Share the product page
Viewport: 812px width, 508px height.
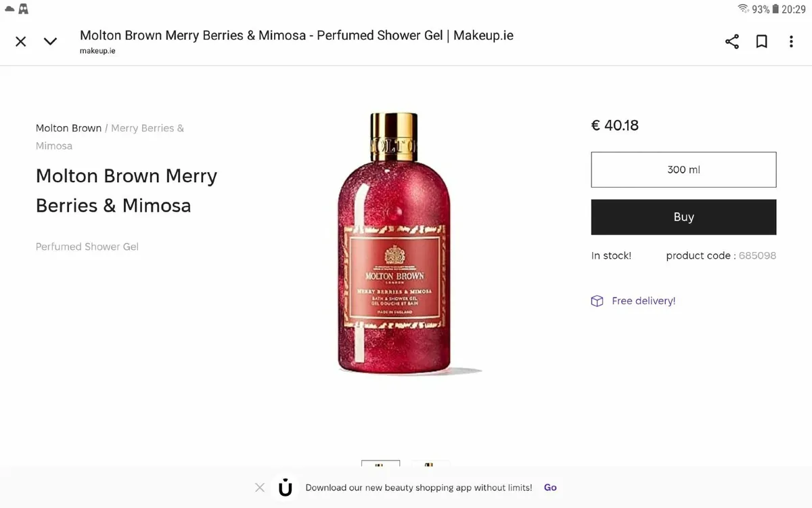click(731, 41)
